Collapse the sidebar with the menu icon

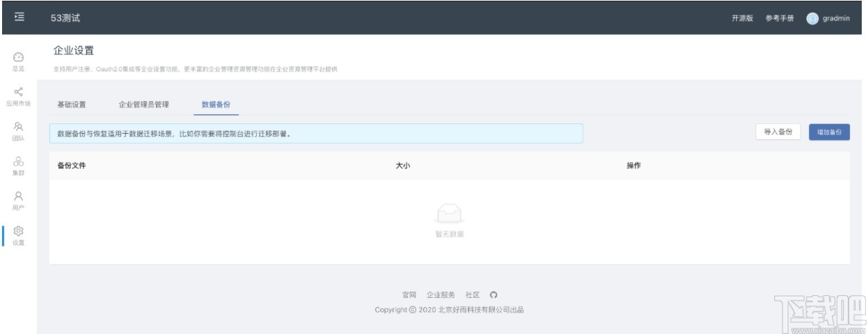click(x=19, y=17)
